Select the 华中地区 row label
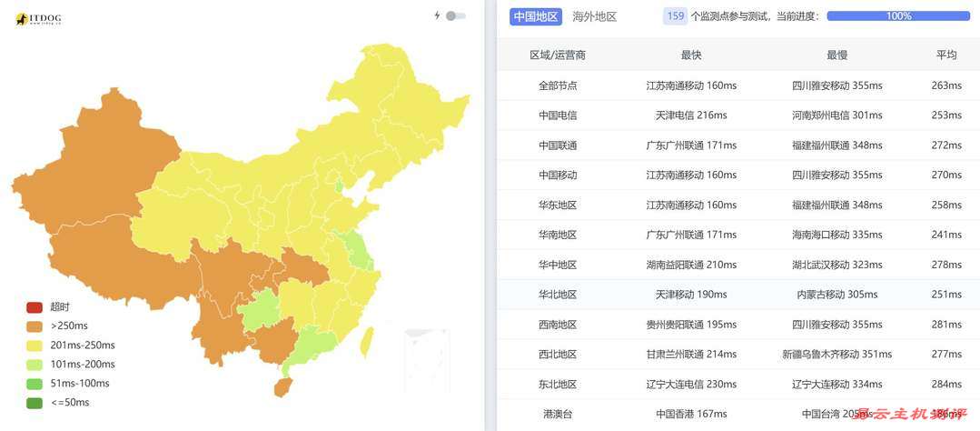This screenshot has width=980, height=431. pos(558,265)
